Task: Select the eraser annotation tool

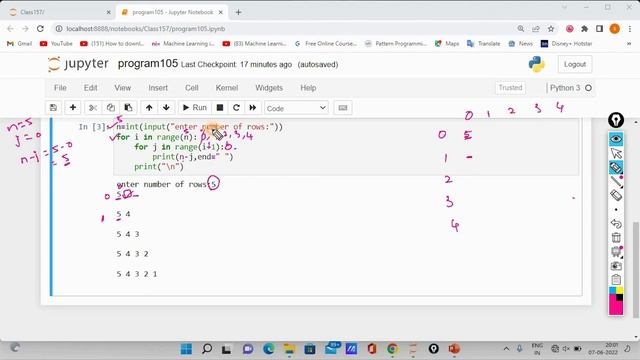Action: click(616, 195)
